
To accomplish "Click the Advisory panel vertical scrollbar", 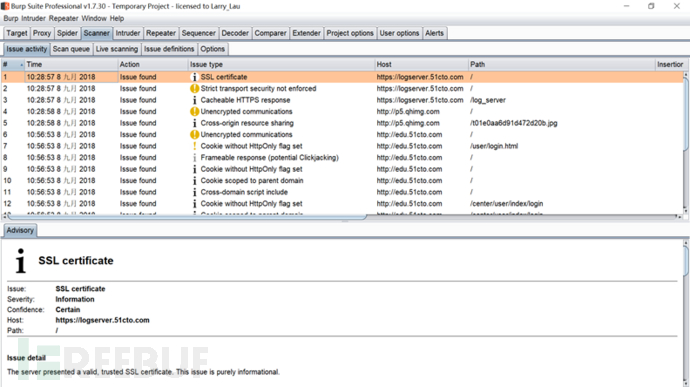I will tap(686, 261).
